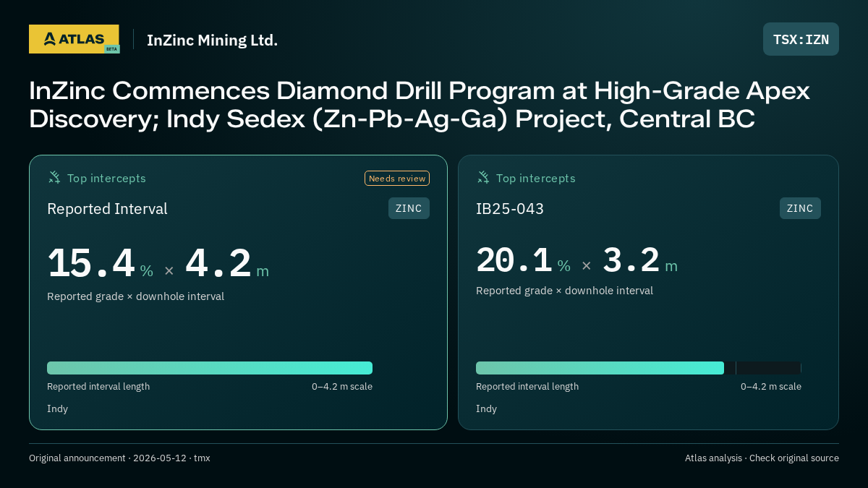Open the TSX:IZN ticker badge
Screen dimensions: 868x488
801,39
